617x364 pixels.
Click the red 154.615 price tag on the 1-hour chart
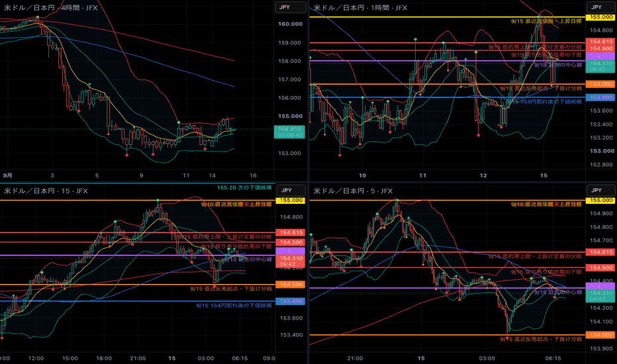pyautogui.click(x=601, y=41)
